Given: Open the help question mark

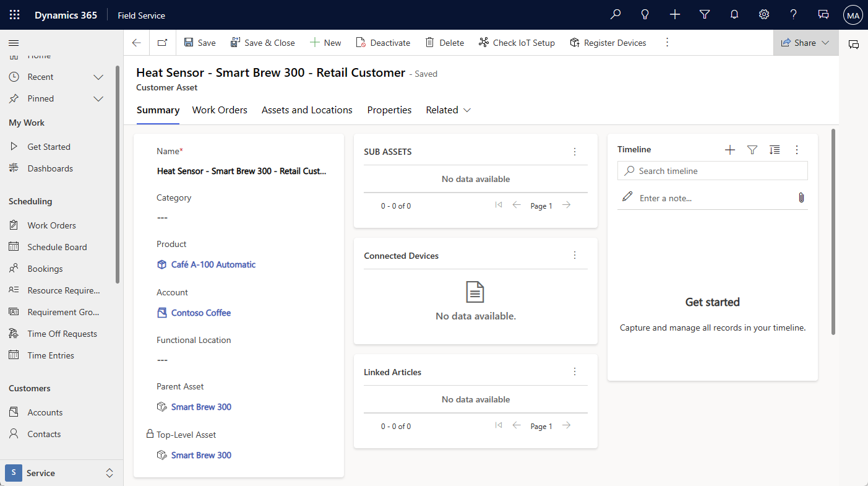Looking at the screenshot, I should [x=794, y=15].
